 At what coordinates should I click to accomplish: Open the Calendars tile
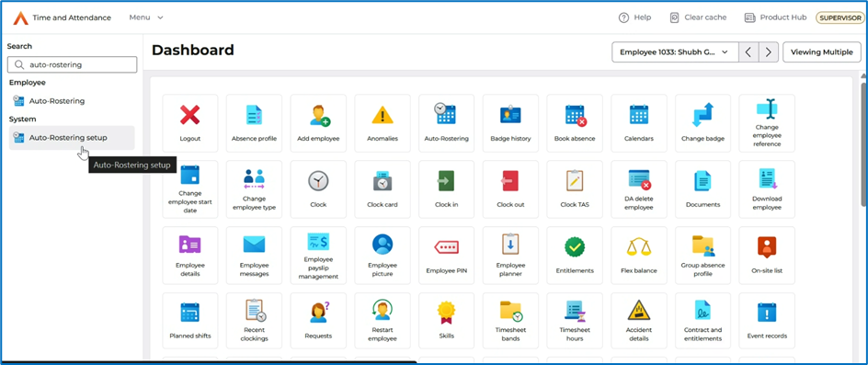(639, 123)
